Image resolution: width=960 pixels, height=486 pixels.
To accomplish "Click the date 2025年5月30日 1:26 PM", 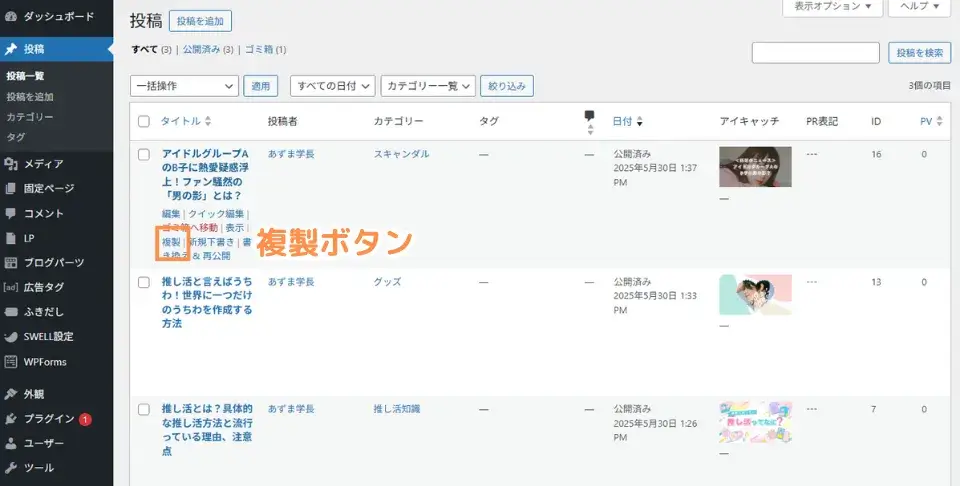I will [655, 430].
